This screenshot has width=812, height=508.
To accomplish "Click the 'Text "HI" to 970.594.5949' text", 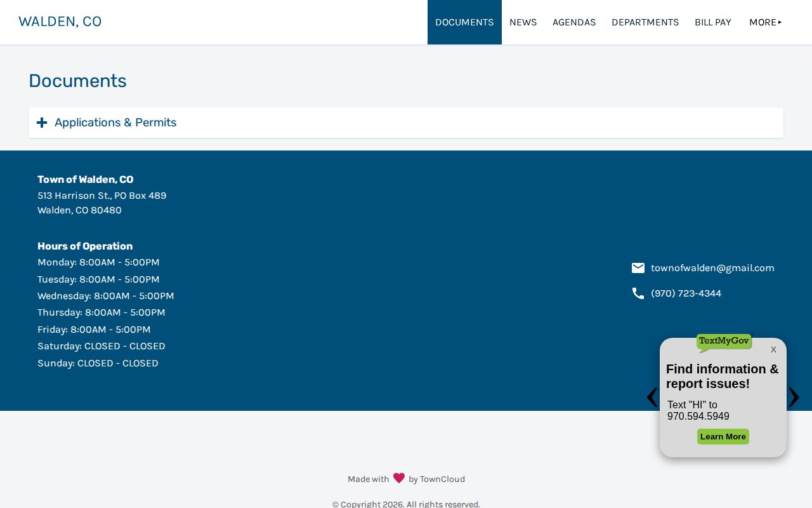I will [698, 411].
